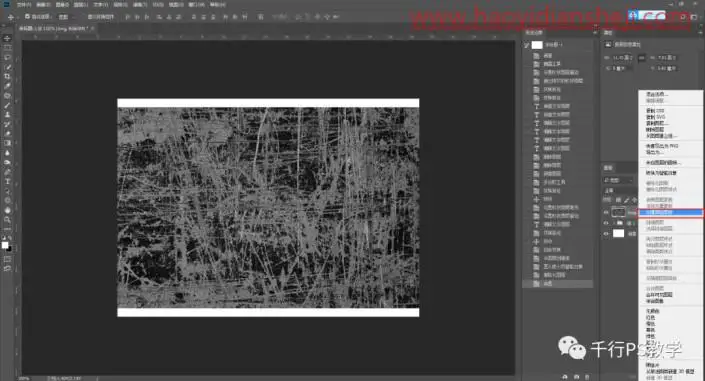The image size is (705, 381).
Task: Select the Shape tool
Action: pos(7,201)
